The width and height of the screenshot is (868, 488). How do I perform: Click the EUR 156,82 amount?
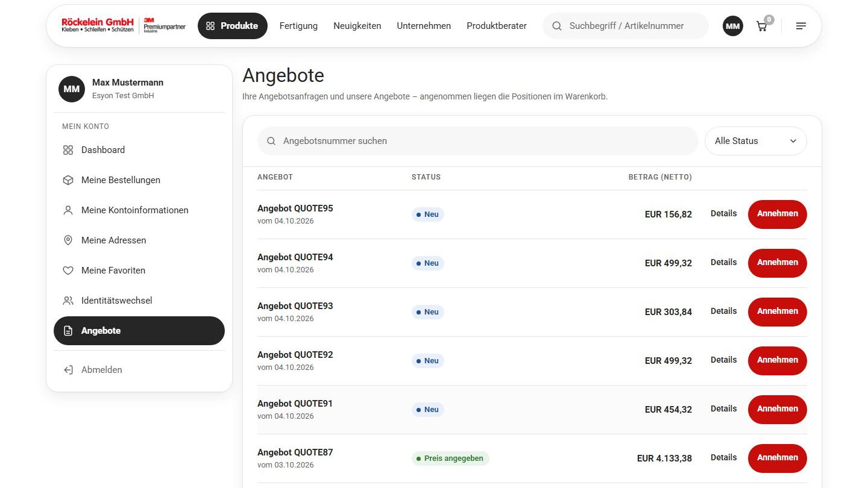pyautogui.click(x=668, y=214)
